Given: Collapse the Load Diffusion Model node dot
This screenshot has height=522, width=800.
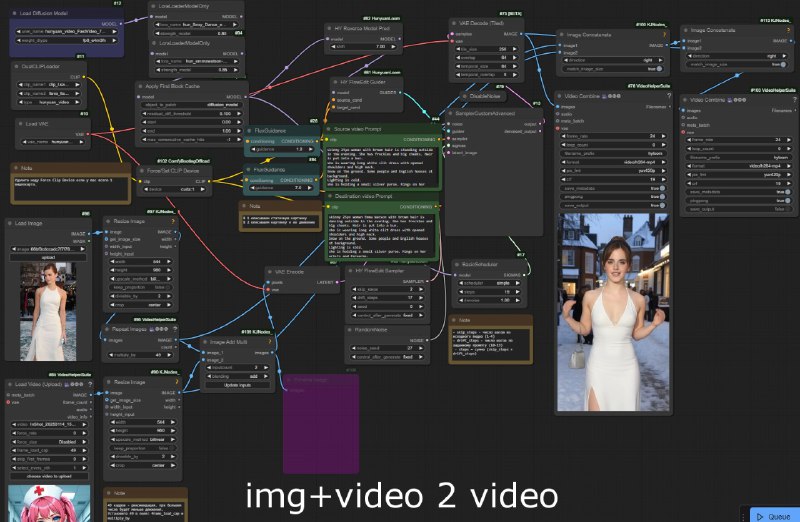Looking at the screenshot, I should (14, 13).
